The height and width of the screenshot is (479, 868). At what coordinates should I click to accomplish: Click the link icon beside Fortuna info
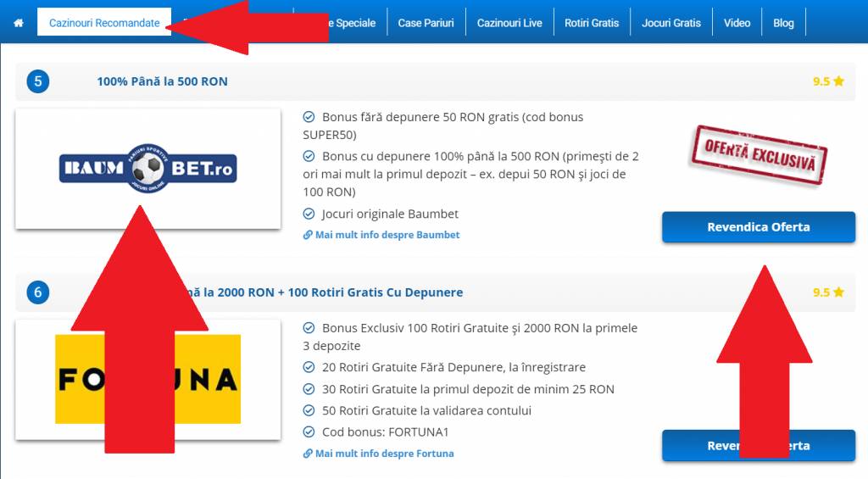click(308, 454)
